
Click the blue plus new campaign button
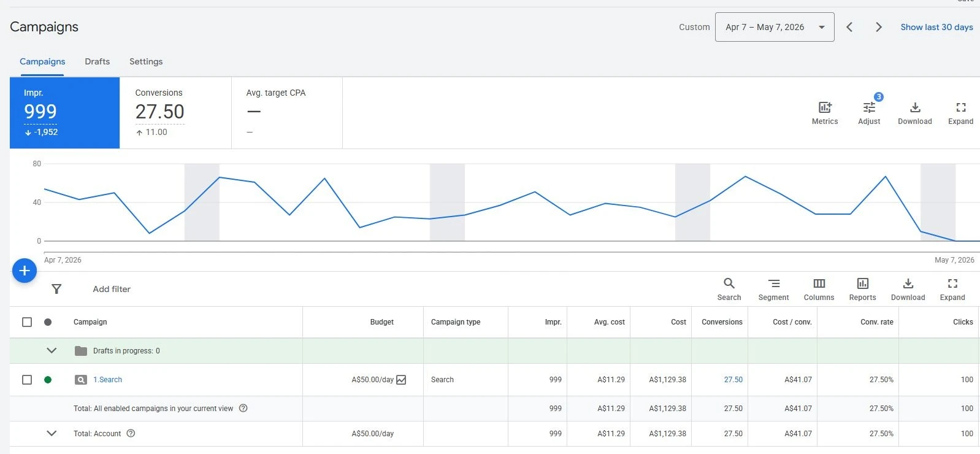(25, 270)
